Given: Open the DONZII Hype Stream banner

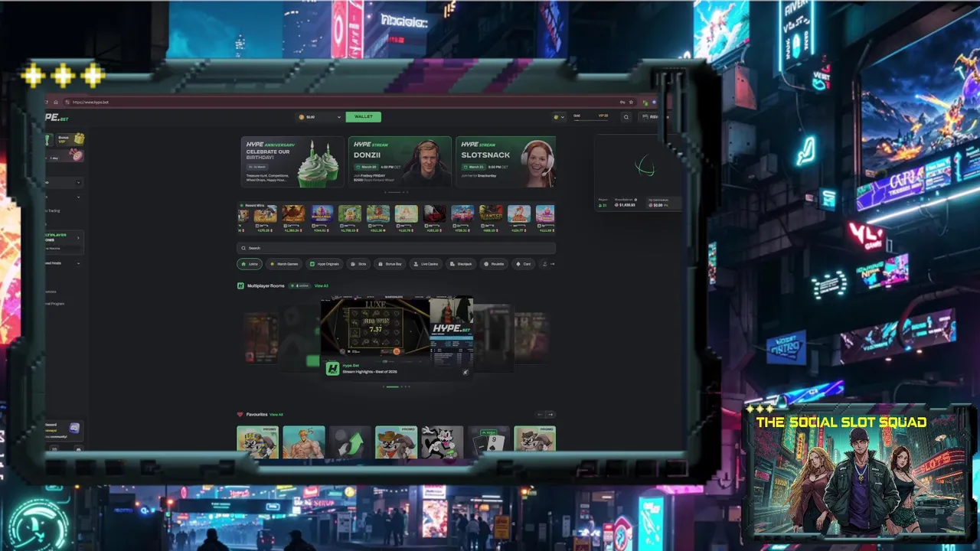Looking at the screenshot, I should pyautogui.click(x=400, y=161).
